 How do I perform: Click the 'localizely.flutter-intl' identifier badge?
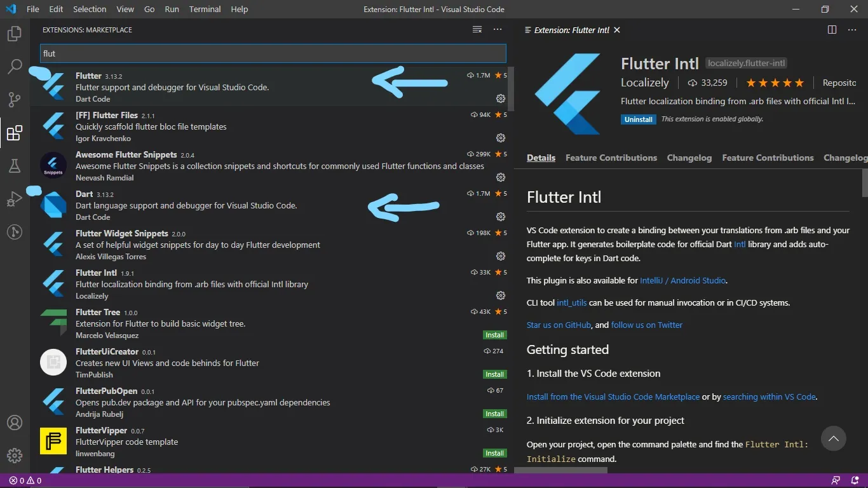tap(747, 64)
